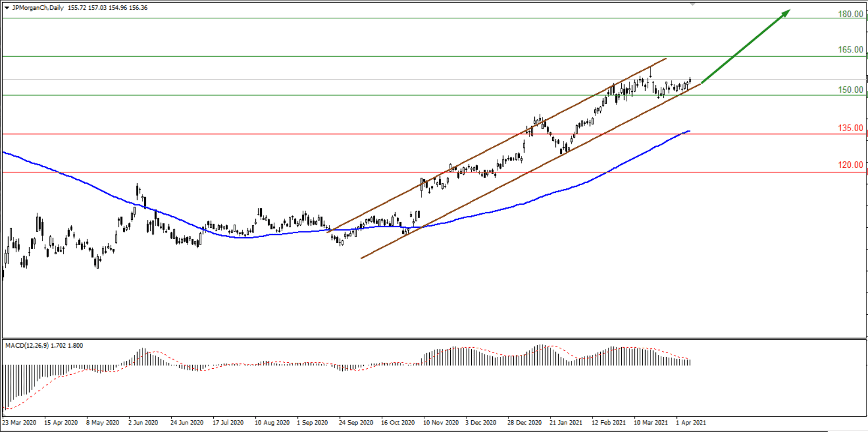This screenshot has width=868, height=432.
Task: Click the dropdown triangle beside JPMorganCh,Daily
Action: click(x=6, y=8)
